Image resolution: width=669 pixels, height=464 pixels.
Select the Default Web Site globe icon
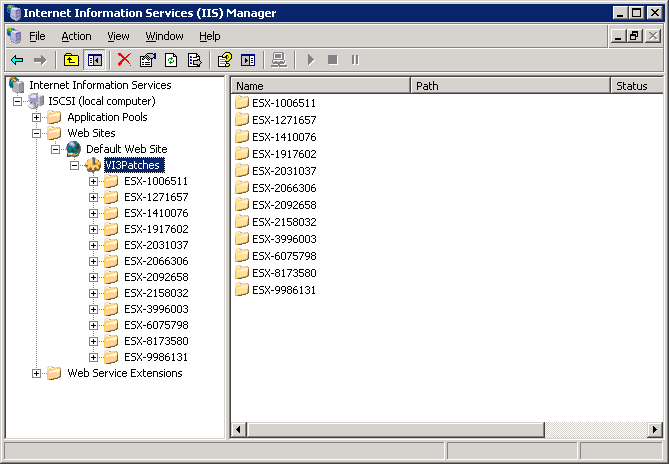[x=73, y=149]
